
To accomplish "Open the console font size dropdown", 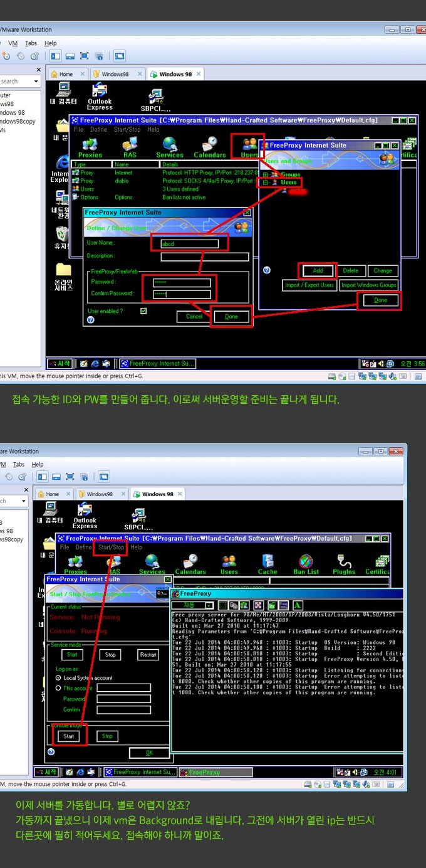I will pyautogui.click(x=209, y=605).
